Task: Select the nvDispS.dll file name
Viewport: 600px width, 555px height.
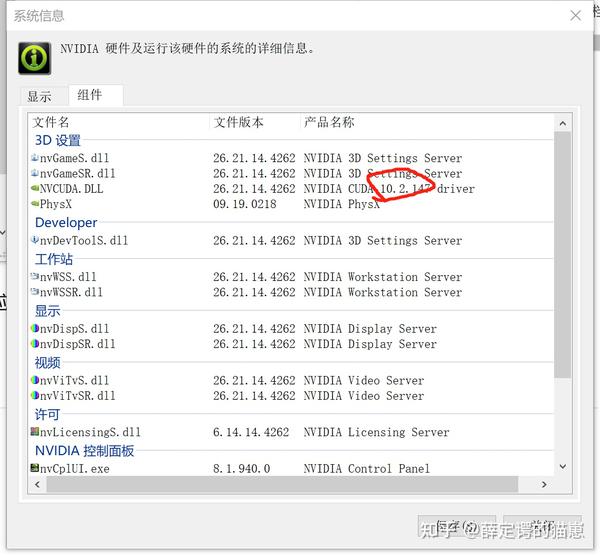Action: tap(75, 328)
